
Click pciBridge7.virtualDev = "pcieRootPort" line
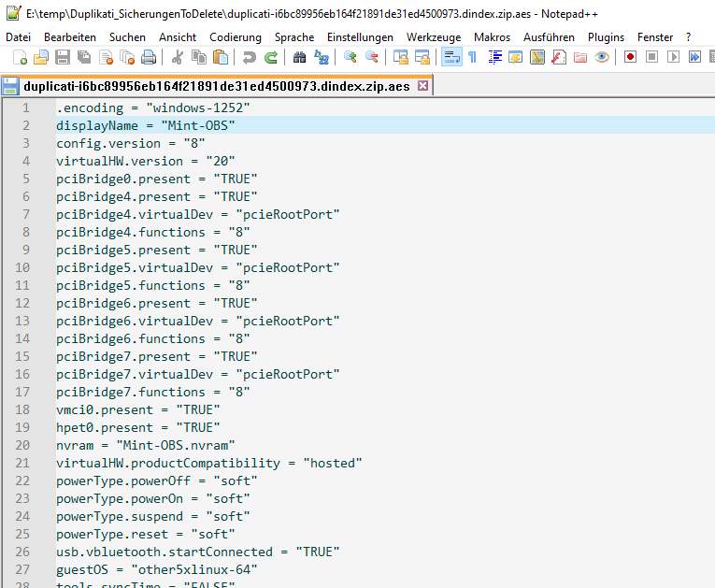click(197, 374)
